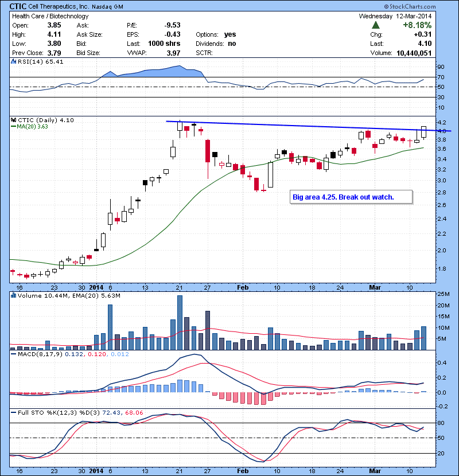Click the Low value 3.80
Image resolution: width=459 pixels, height=476 pixels.
pos(54,44)
